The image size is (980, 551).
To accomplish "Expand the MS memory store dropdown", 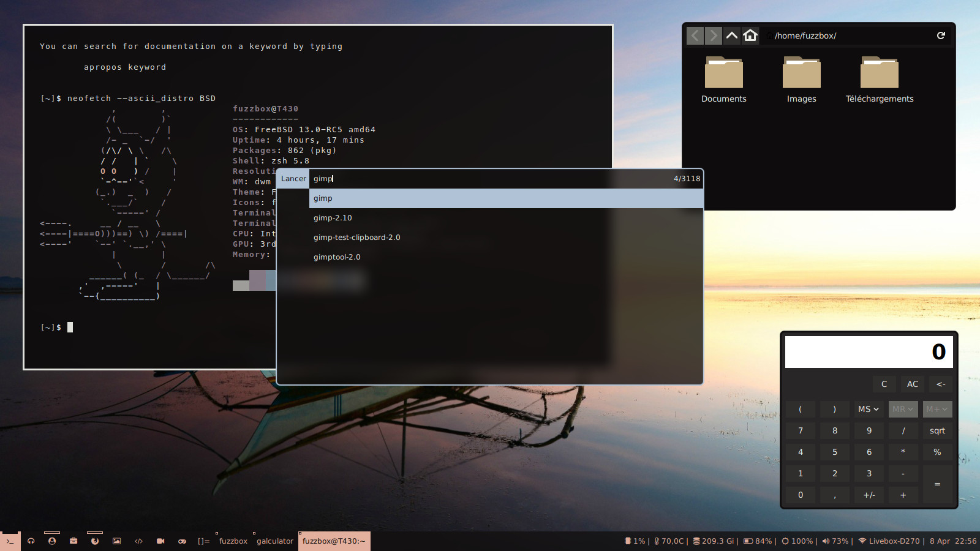I will [x=869, y=409].
